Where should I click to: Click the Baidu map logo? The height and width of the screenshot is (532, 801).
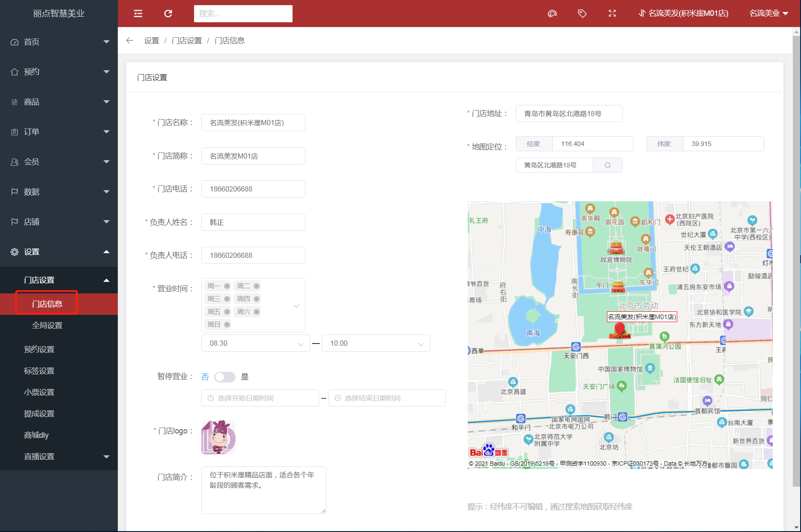click(489, 451)
